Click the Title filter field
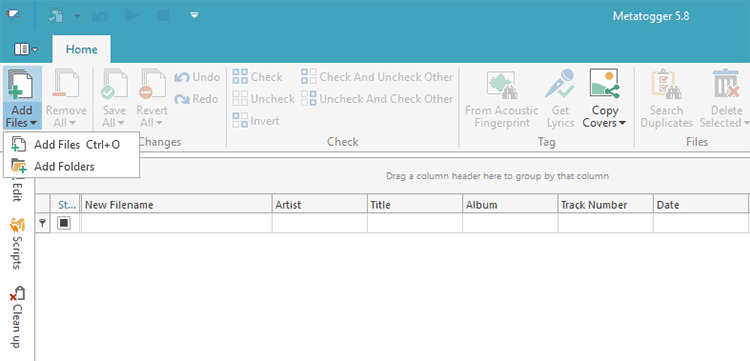This screenshot has height=361, width=750. point(415,223)
